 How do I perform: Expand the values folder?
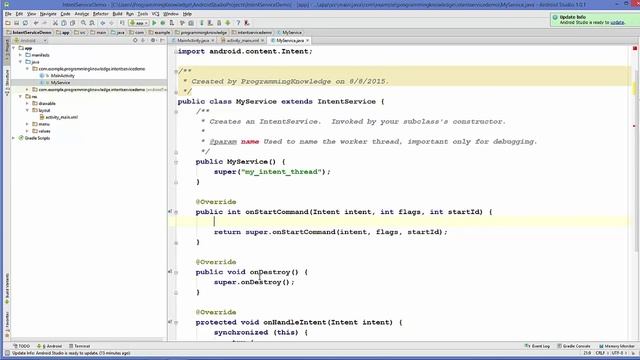pyautogui.click(x=28, y=131)
